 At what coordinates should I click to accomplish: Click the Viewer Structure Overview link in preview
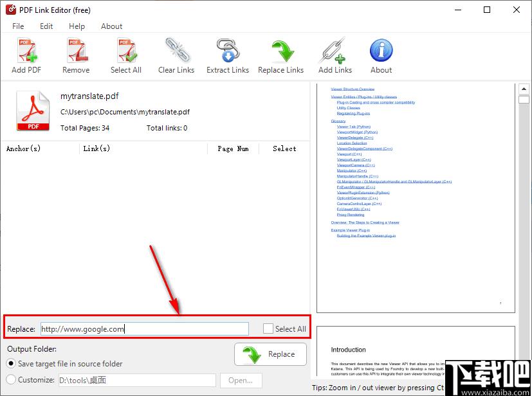pos(353,89)
